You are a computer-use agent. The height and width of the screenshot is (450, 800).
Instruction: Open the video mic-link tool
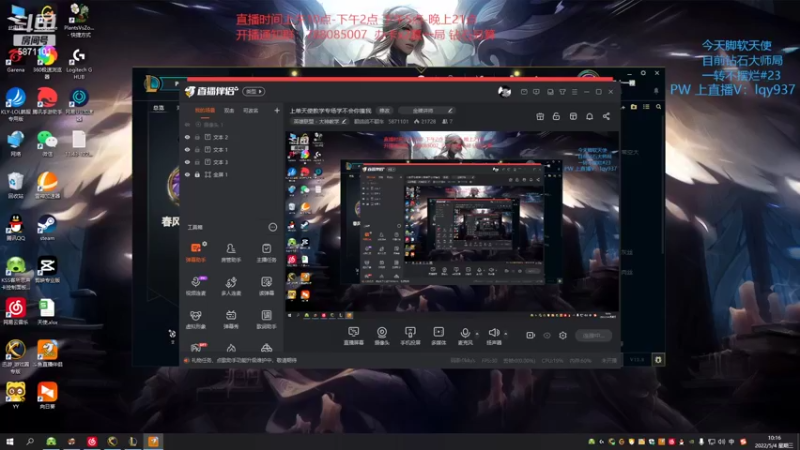pyautogui.click(x=195, y=286)
